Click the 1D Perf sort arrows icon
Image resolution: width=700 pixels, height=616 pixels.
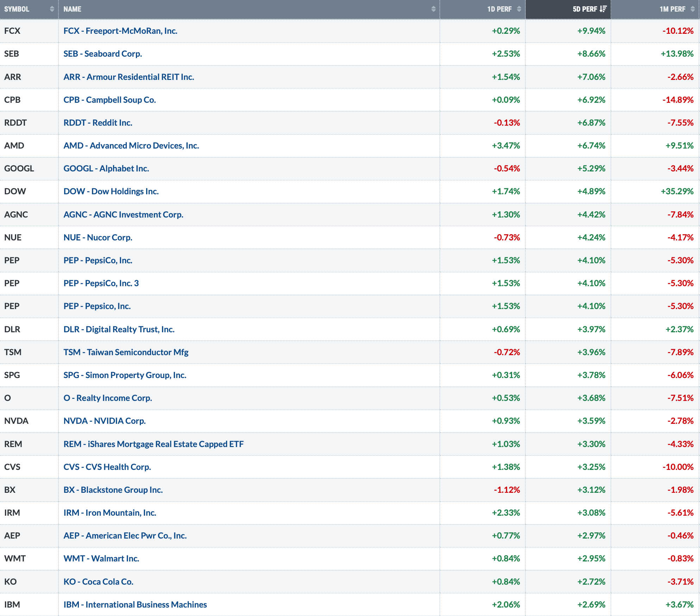coord(519,9)
